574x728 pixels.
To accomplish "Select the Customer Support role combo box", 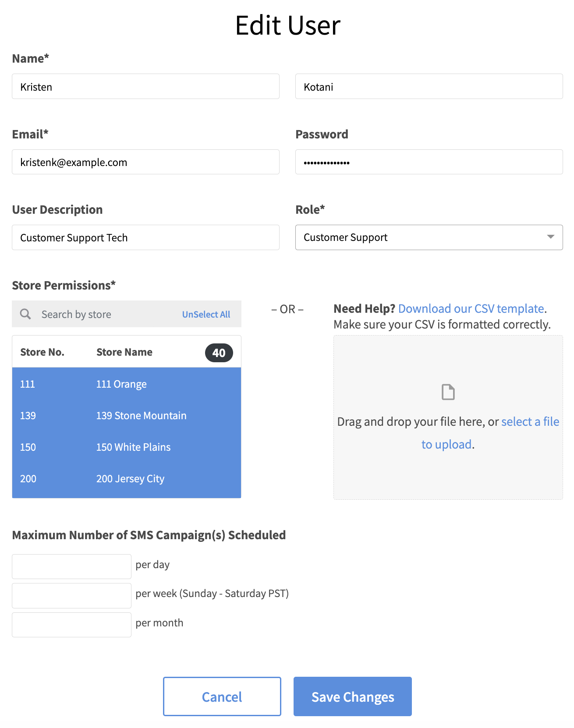I will [421, 237].
